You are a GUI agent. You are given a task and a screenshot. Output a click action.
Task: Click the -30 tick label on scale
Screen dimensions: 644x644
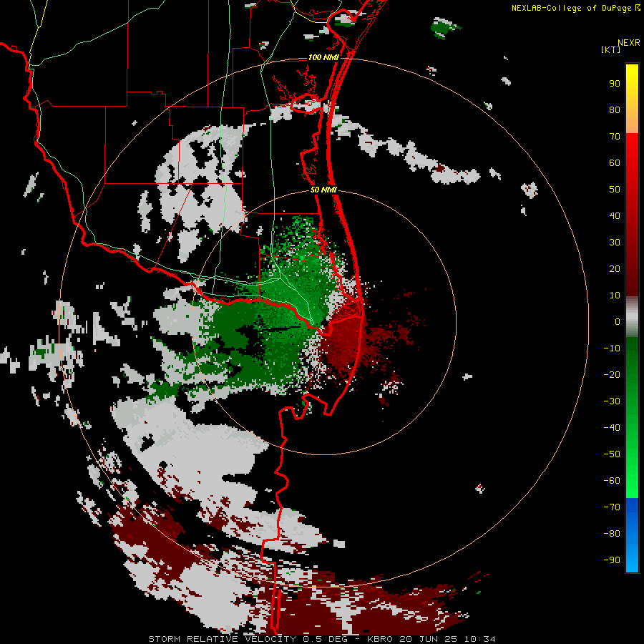612,401
